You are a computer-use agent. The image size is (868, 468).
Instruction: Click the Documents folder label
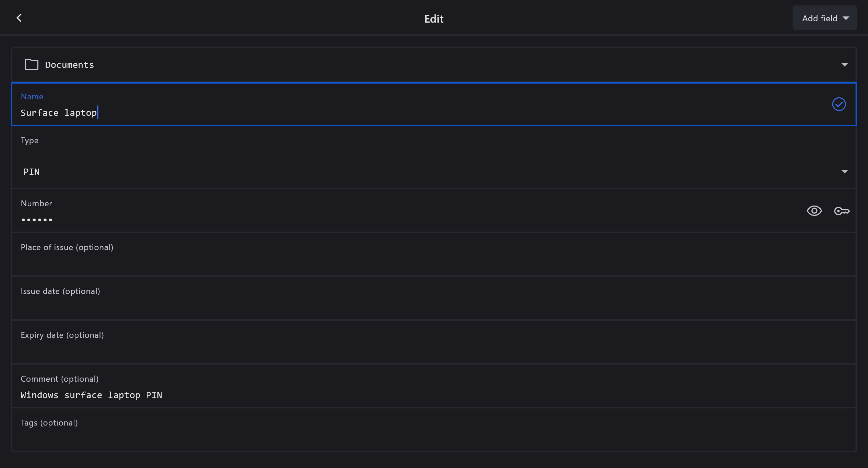click(x=70, y=65)
